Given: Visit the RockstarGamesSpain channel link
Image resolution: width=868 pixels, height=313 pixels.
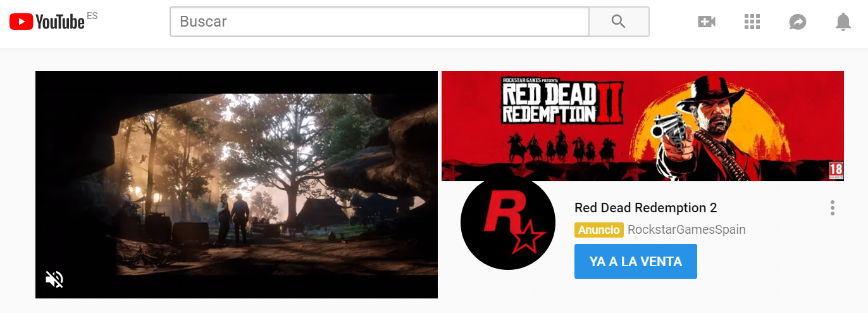Looking at the screenshot, I should click(x=686, y=230).
